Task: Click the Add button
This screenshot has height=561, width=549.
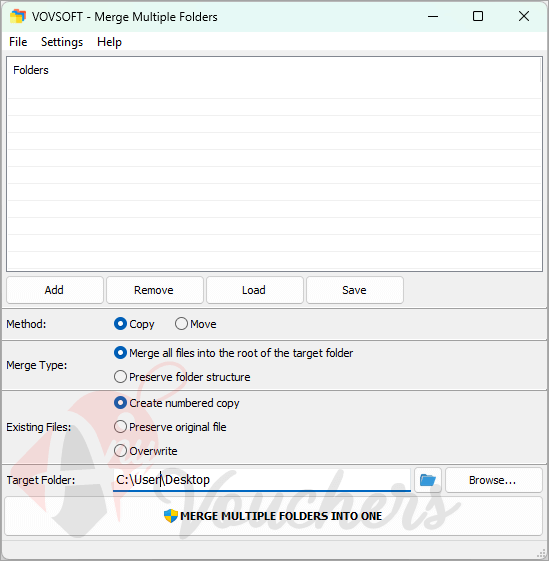Action: click(x=54, y=290)
